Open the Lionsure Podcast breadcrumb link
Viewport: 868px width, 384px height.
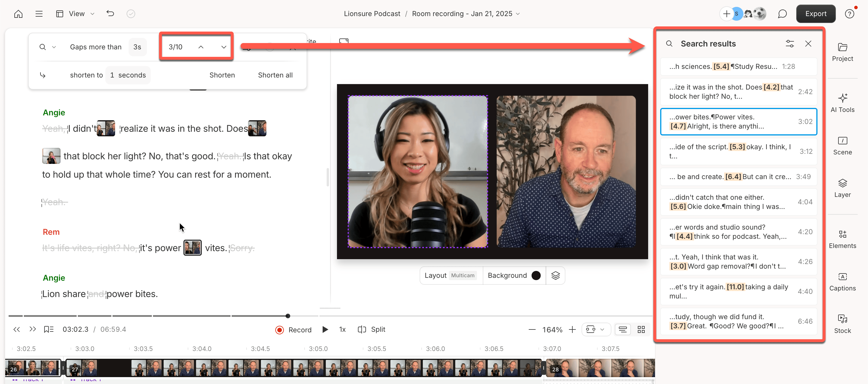372,14
